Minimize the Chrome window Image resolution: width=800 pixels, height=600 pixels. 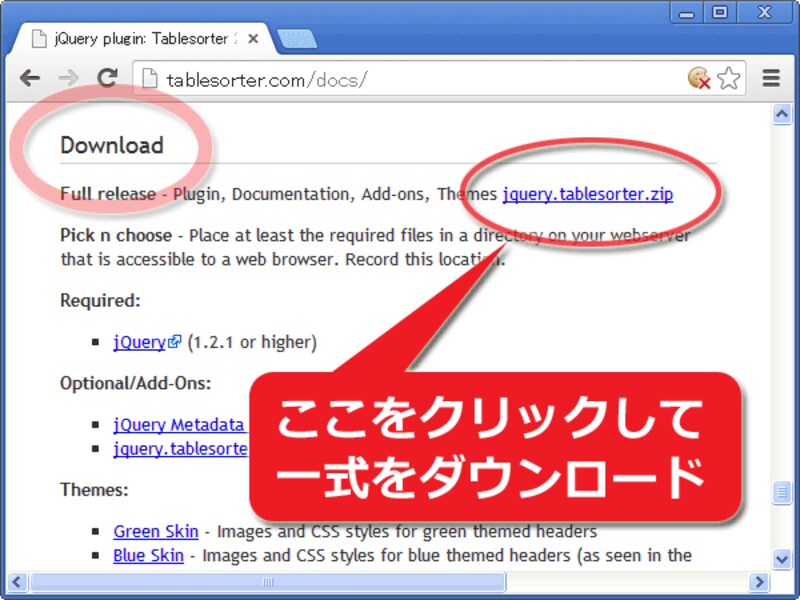(687, 13)
